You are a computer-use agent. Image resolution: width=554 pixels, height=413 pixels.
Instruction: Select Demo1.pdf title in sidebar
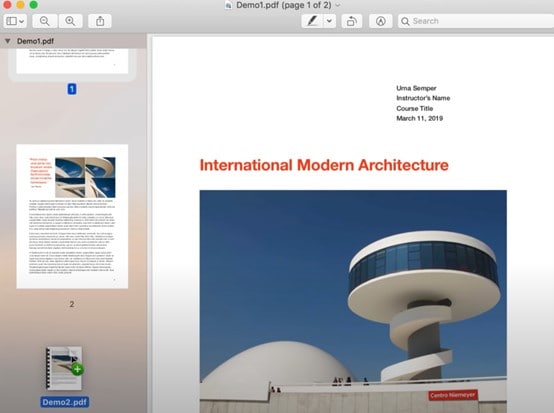[x=35, y=41]
